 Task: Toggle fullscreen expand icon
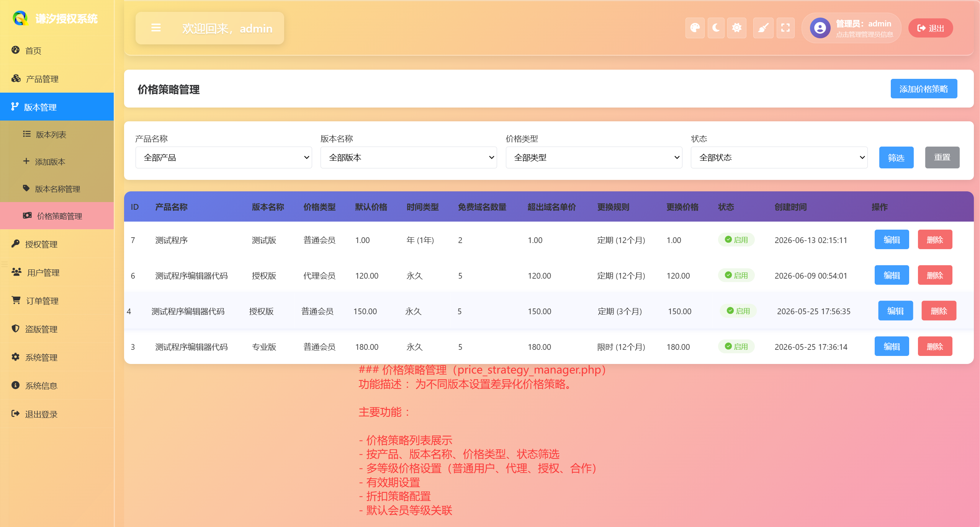coord(785,28)
